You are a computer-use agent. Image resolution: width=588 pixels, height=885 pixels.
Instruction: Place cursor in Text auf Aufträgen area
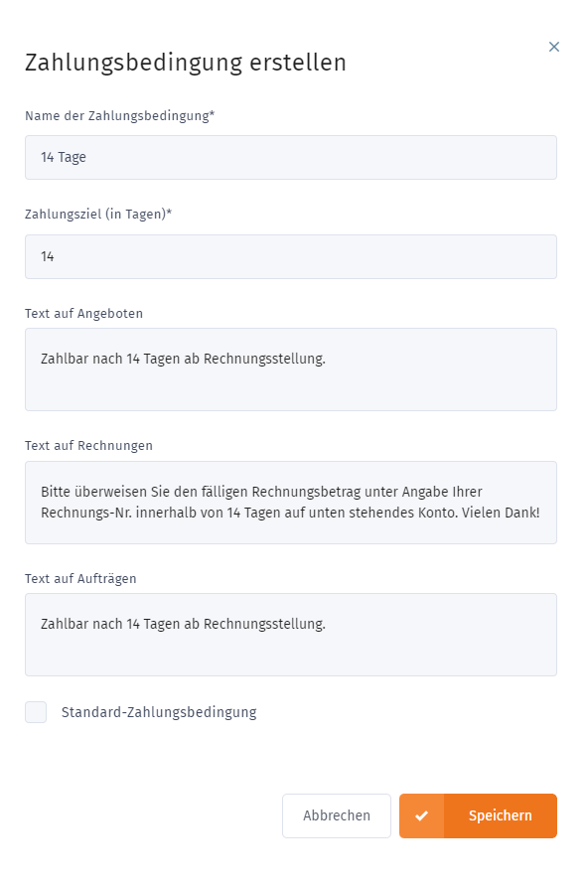click(291, 636)
